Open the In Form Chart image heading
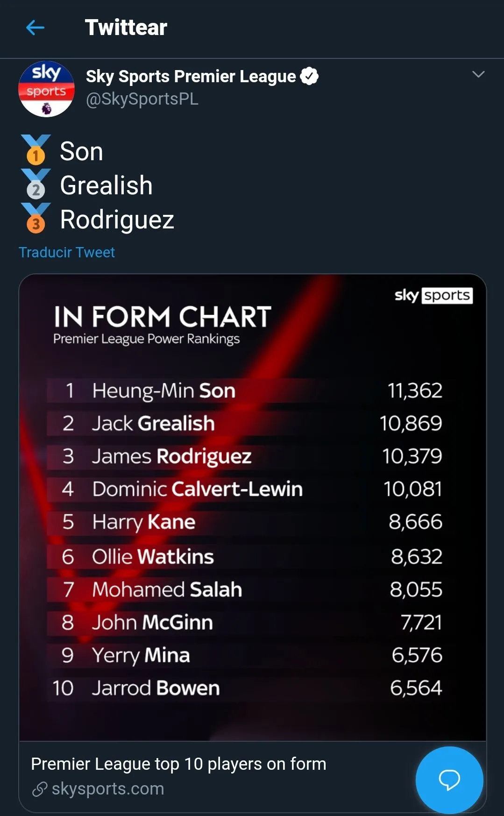Image resolution: width=504 pixels, height=816 pixels. [x=162, y=317]
